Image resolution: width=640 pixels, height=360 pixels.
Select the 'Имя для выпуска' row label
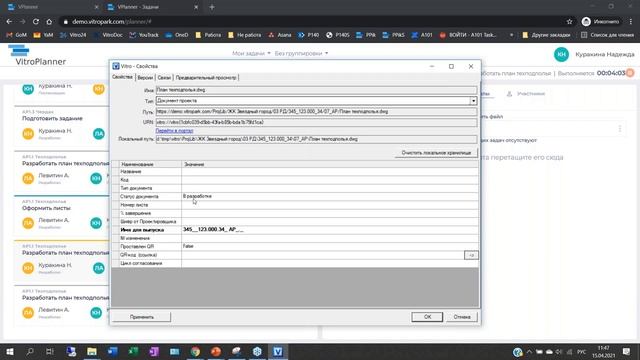142,230
